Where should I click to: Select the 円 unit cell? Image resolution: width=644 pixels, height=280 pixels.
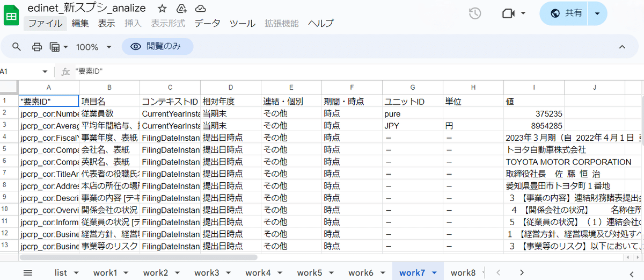[x=473, y=126]
